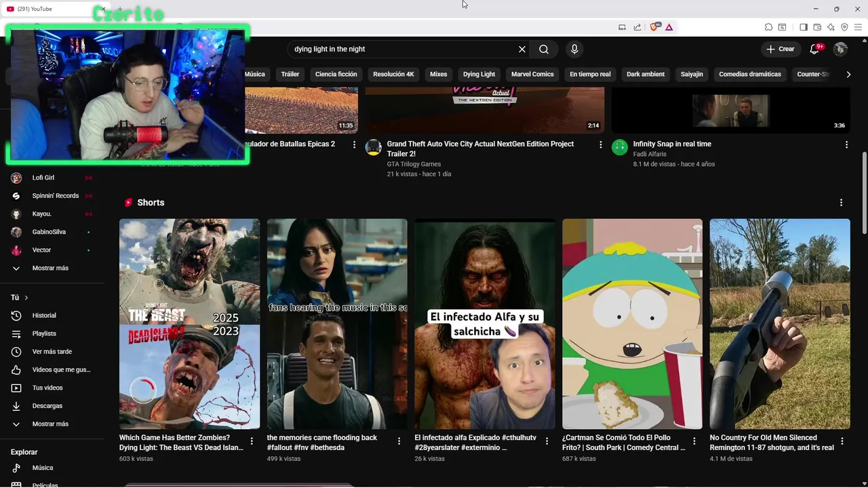Screen dimensions: 868x488
Task: Toggle the browser sidebar panel icon
Action: (804, 27)
